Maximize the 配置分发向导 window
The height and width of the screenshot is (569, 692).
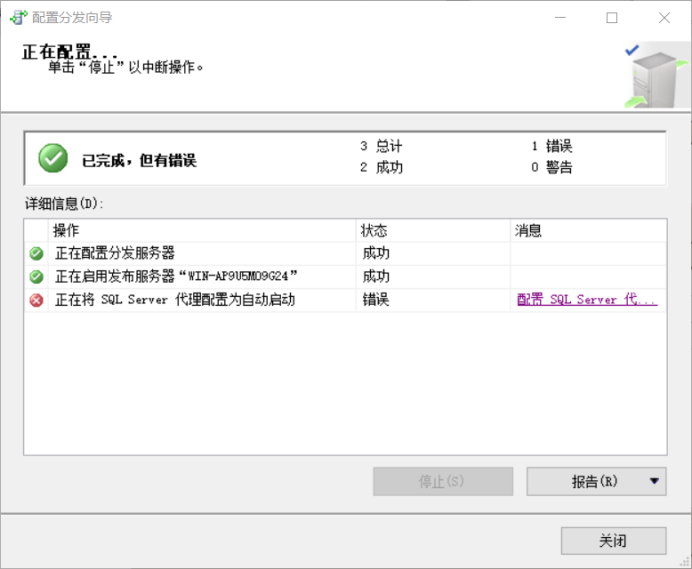tap(611, 17)
